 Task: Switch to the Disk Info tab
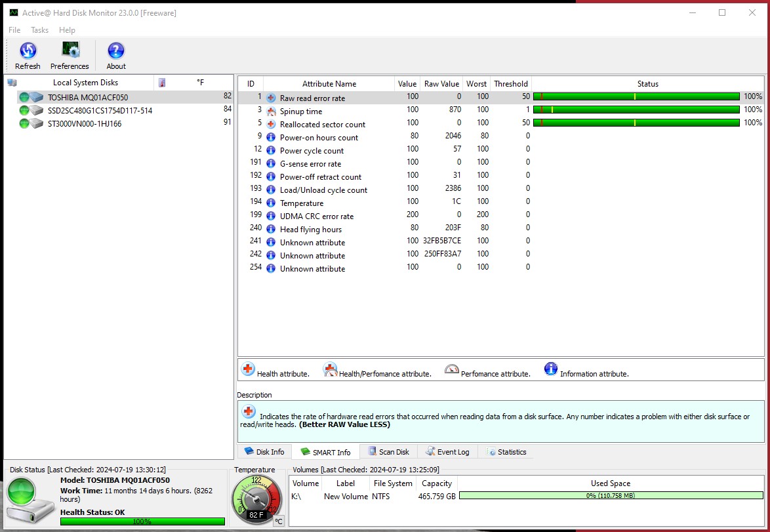[x=264, y=451]
